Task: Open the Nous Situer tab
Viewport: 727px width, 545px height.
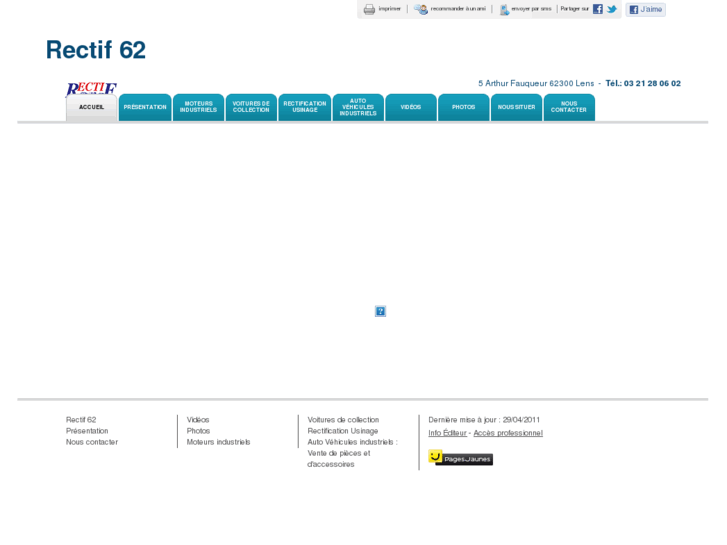Action: (517, 108)
